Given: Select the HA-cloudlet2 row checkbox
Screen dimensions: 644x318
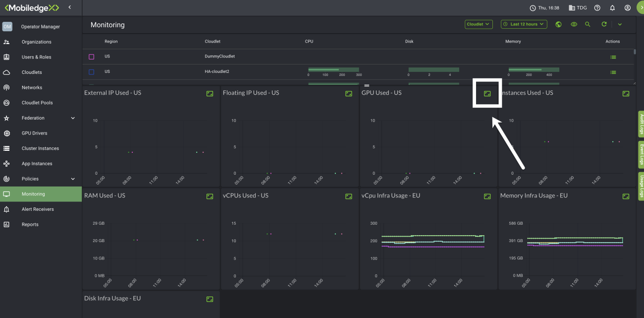Looking at the screenshot, I should click(x=91, y=72).
